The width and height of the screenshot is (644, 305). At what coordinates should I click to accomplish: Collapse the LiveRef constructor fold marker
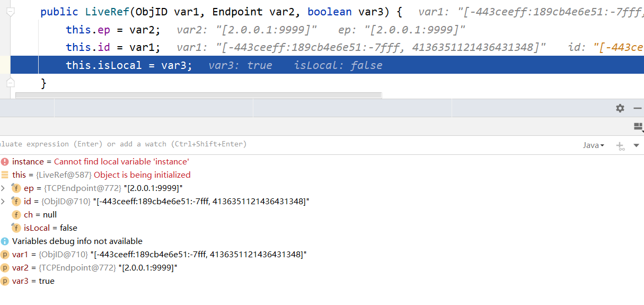click(10, 11)
